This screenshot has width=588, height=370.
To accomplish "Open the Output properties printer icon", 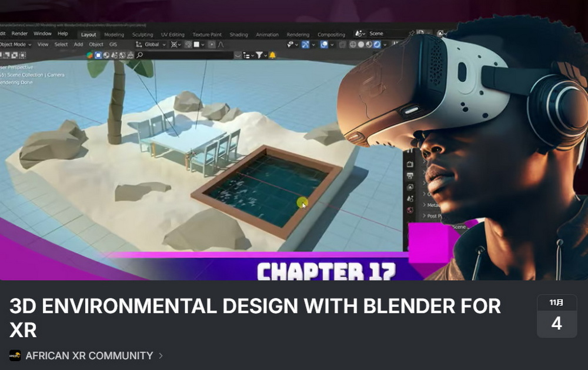I will point(410,176).
